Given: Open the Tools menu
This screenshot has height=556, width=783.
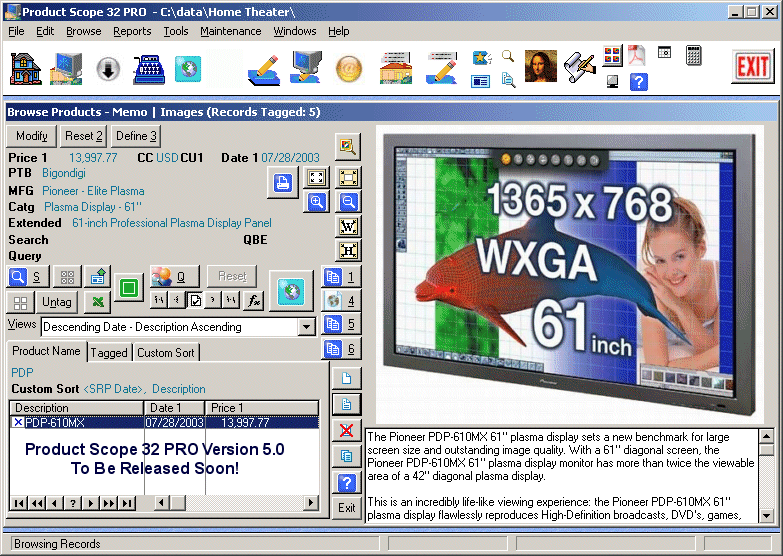Looking at the screenshot, I should (x=176, y=31).
